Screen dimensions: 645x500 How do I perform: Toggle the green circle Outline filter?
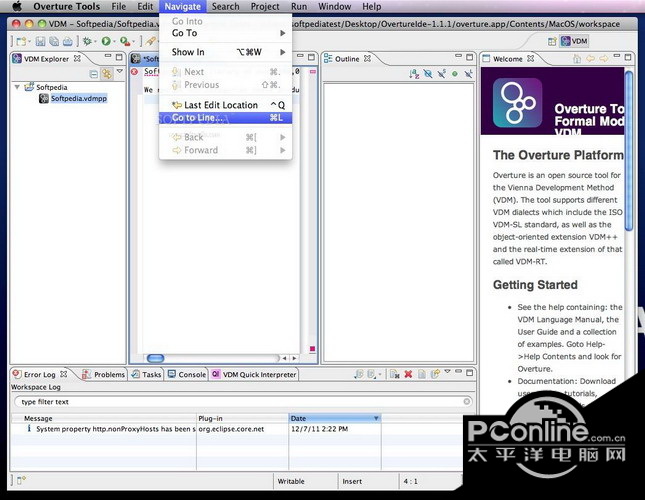tap(455, 74)
